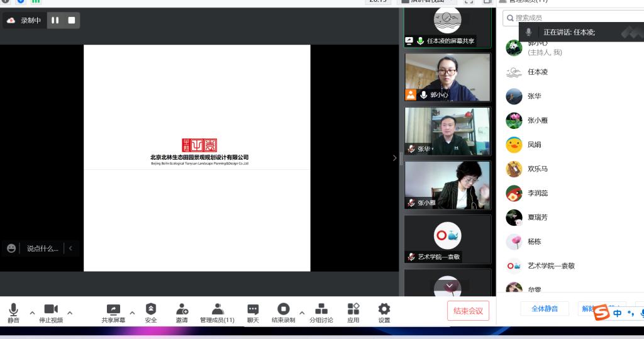Click the 邀请 invite icon
The height and width of the screenshot is (339, 644).
click(182, 312)
